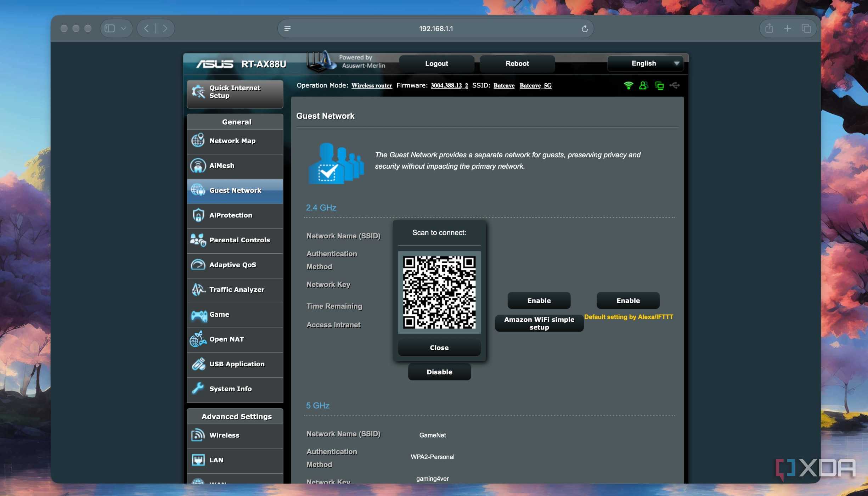Click the System Info wrench icon
Image resolution: width=868 pixels, height=496 pixels.
[x=198, y=389]
